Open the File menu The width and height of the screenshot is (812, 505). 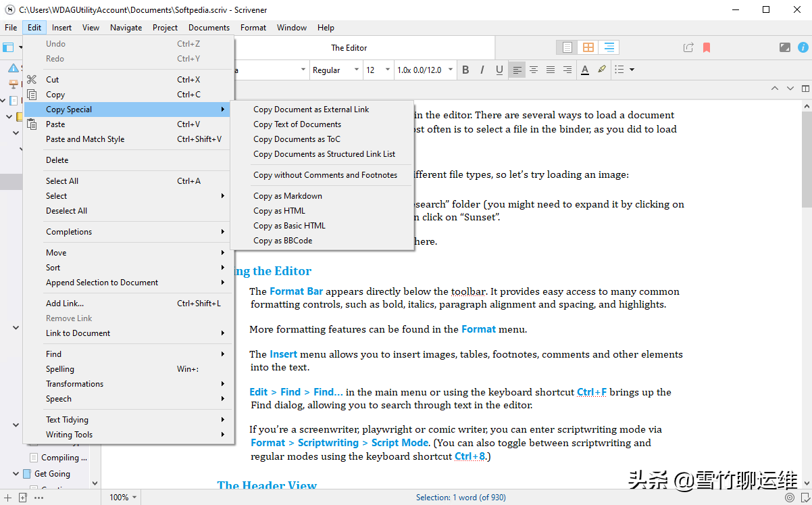11,28
